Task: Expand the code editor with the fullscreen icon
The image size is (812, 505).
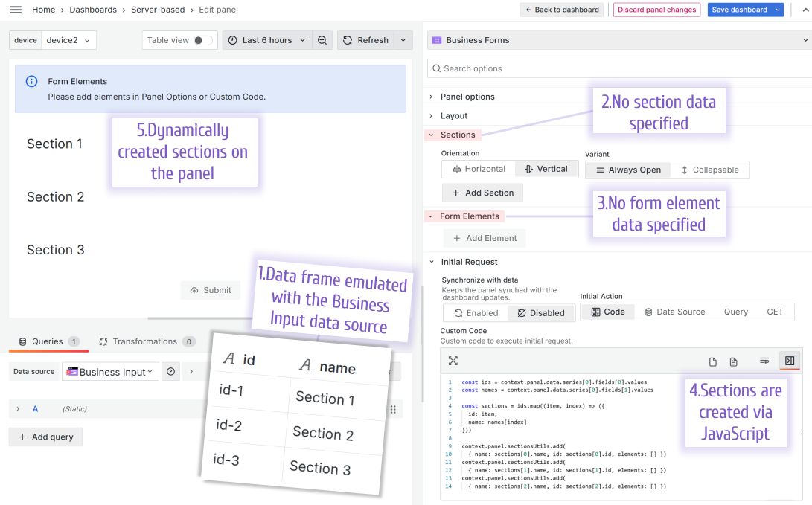Action: pyautogui.click(x=453, y=361)
